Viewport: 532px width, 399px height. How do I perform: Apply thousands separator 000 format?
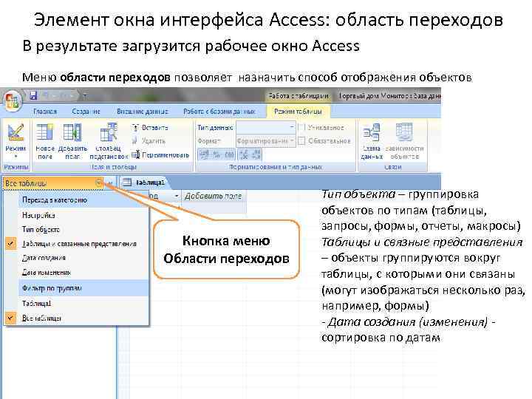pos(229,154)
